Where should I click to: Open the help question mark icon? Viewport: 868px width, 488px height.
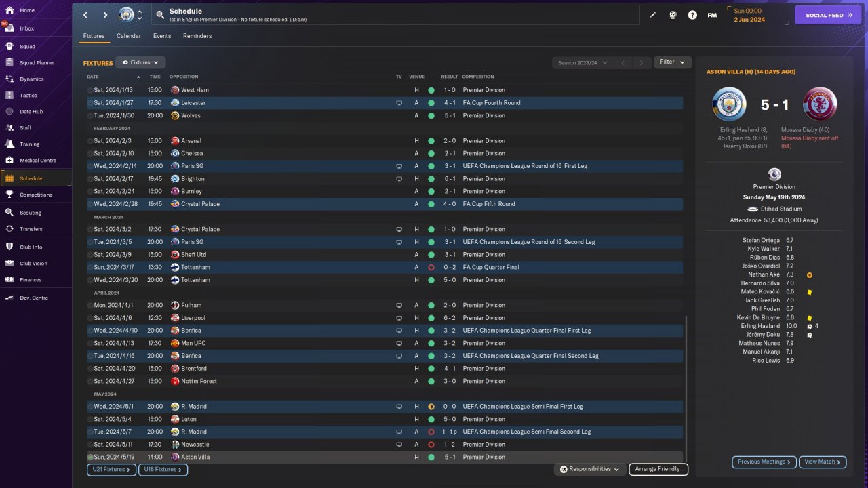(692, 15)
